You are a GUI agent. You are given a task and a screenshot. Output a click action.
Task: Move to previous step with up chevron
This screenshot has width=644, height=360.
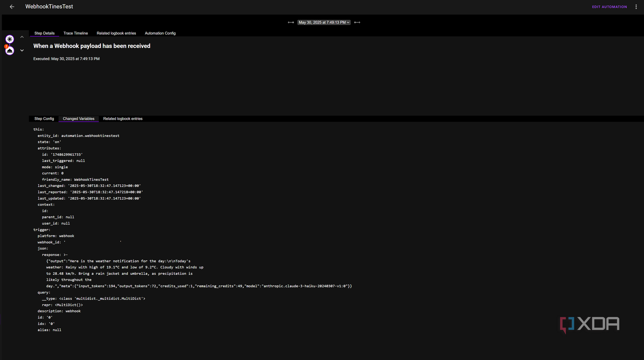point(22,37)
